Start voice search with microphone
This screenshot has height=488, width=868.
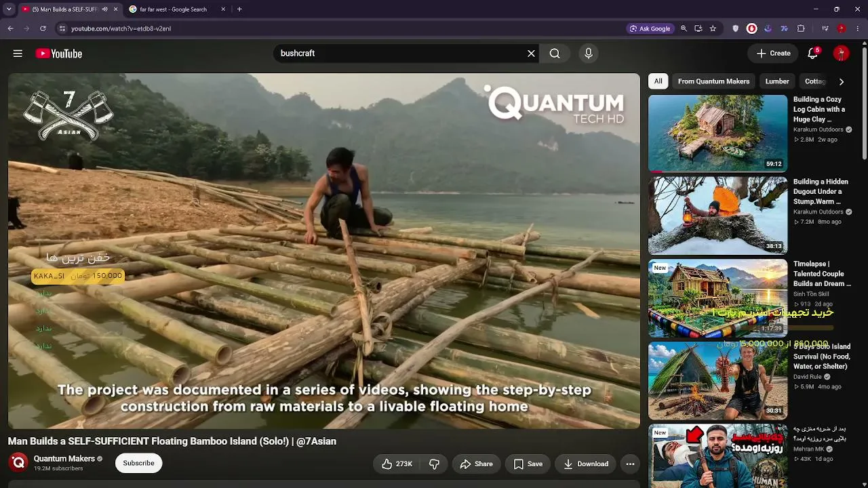tap(589, 54)
